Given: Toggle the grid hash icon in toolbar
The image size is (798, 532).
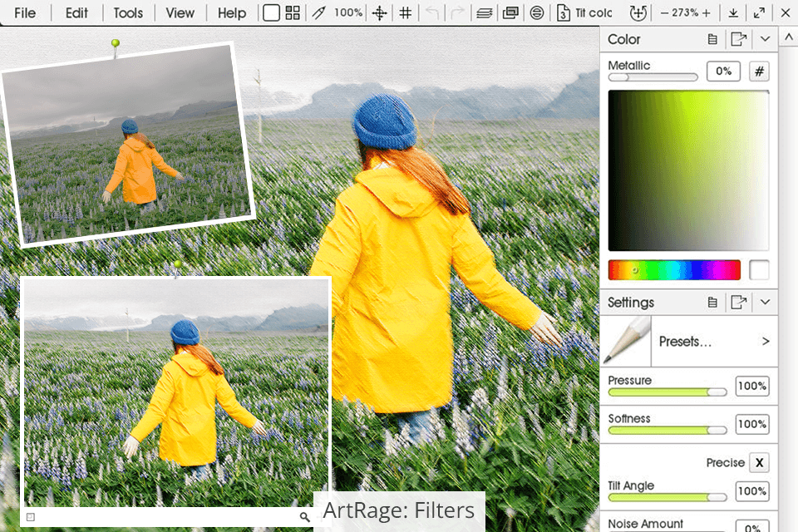Looking at the screenshot, I should 405,12.
